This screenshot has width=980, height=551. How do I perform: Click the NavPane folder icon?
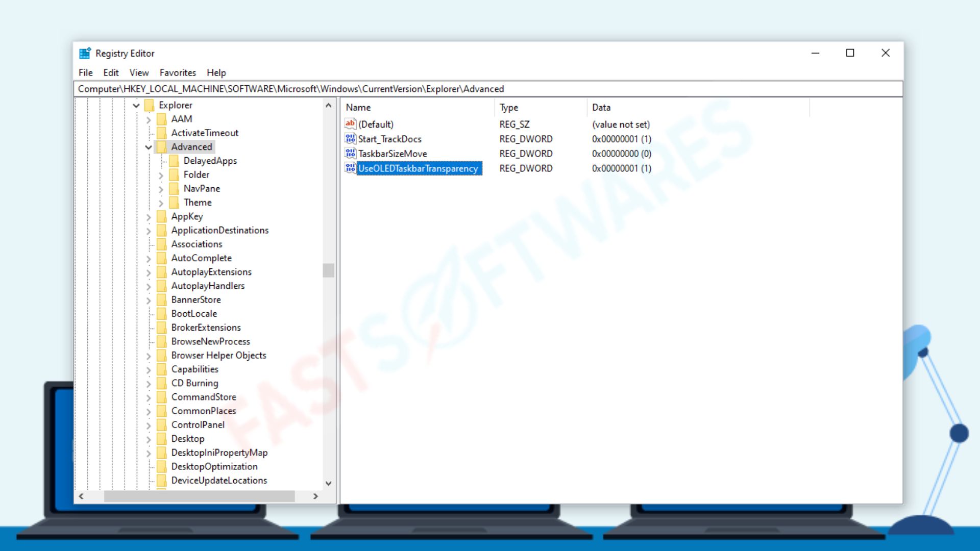point(174,188)
